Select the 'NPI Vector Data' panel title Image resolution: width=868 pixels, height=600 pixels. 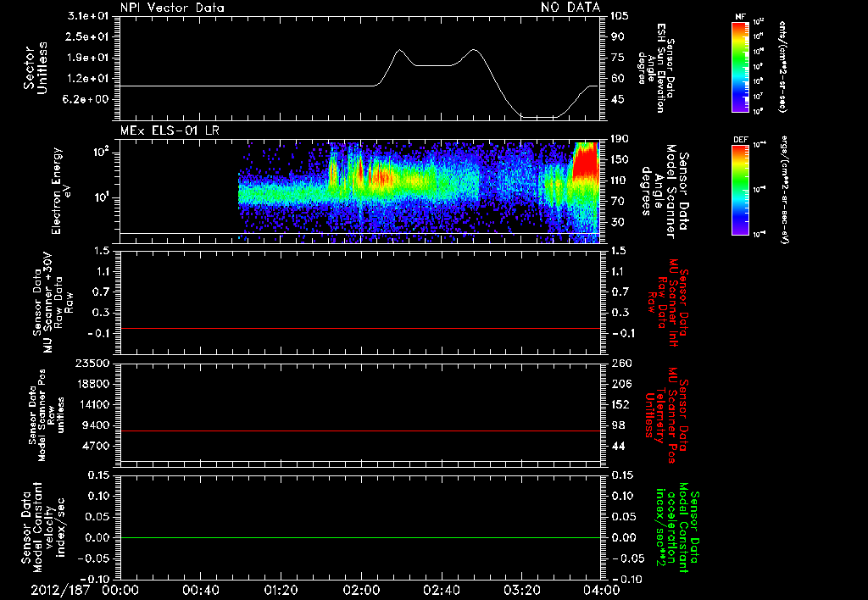click(172, 8)
